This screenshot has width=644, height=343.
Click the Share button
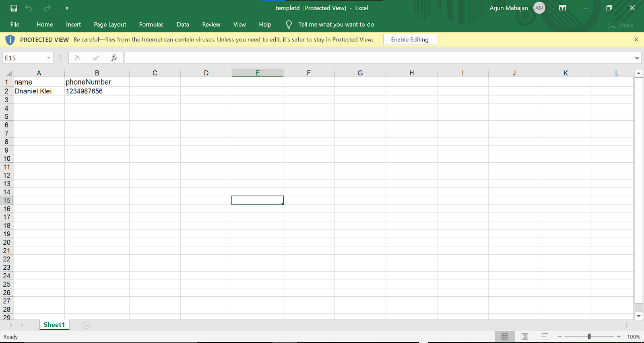pyautogui.click(x=621, y=25)
